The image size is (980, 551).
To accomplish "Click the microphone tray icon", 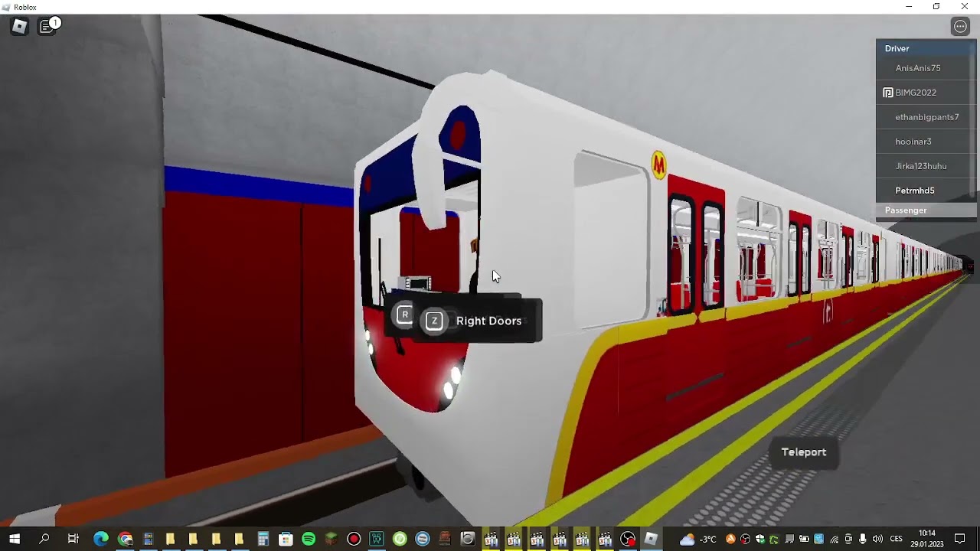I will point(862,540).
